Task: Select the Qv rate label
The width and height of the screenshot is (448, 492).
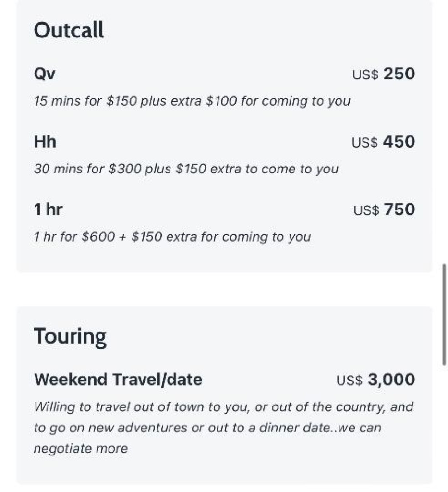Action: [x=44, y=74]
